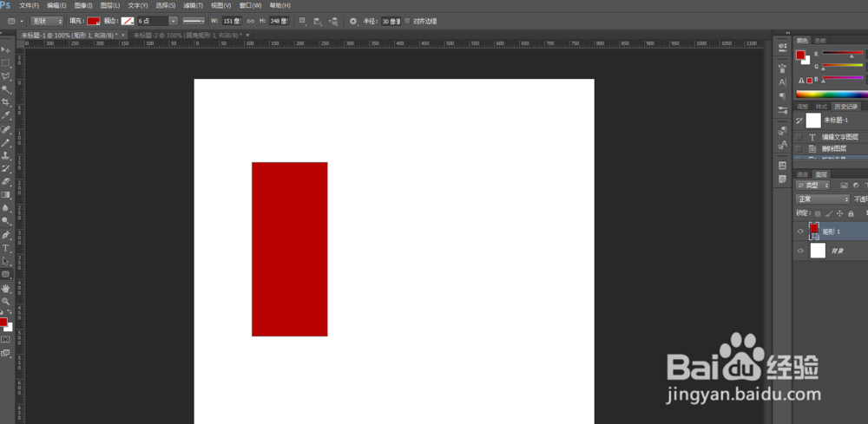Toggle lock image pixels brush icon

coord(829,213)
